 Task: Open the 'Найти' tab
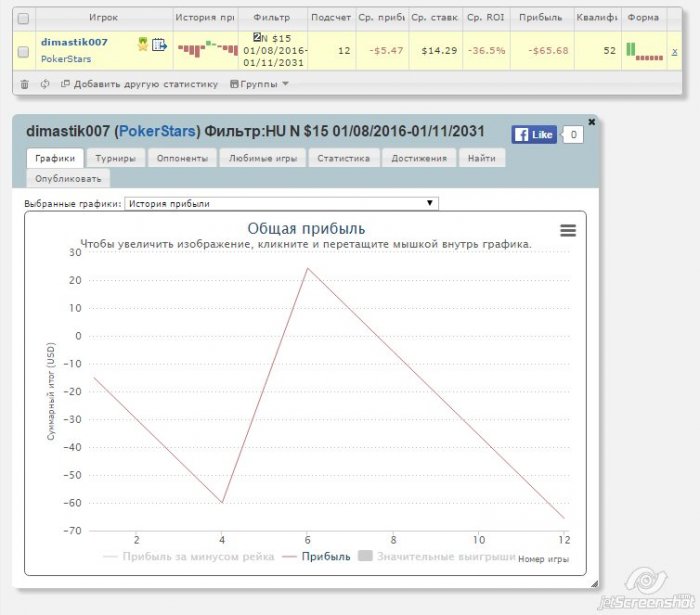[x=482, y=158]
